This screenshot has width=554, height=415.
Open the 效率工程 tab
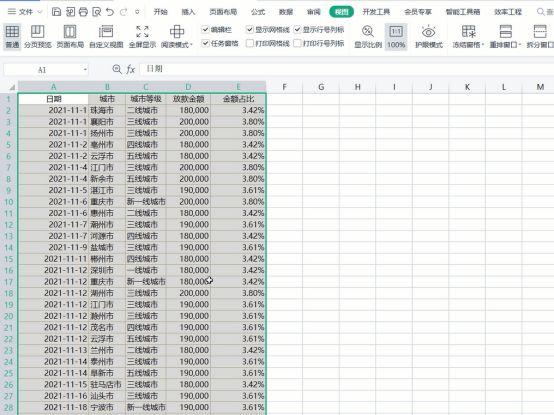[508, 12]
